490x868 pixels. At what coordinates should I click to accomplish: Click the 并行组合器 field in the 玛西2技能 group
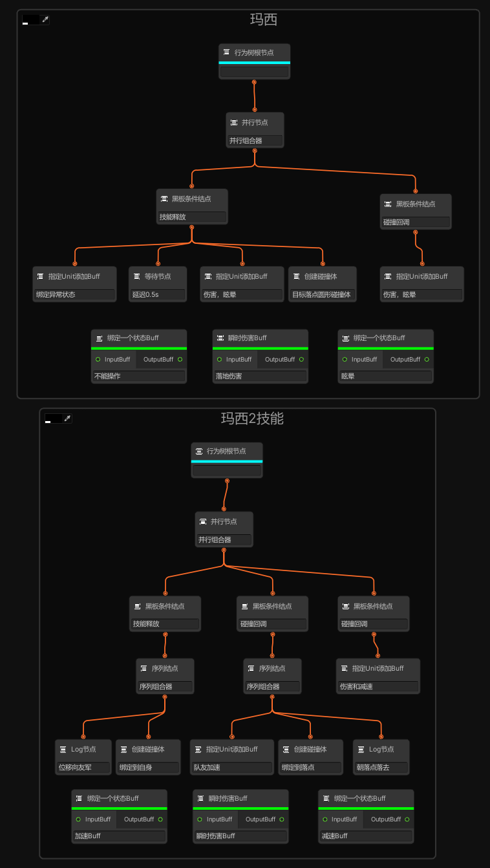click(x=224, y=539)
